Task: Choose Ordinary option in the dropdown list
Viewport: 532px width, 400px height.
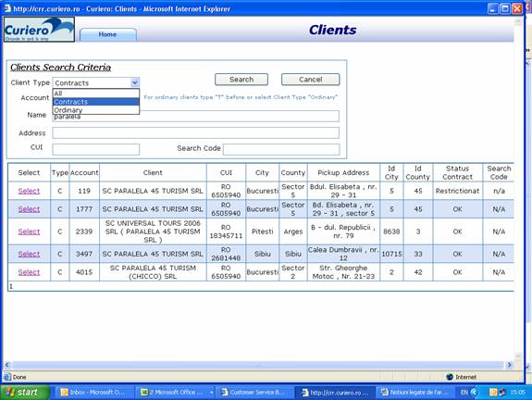Action: (96, 109)
